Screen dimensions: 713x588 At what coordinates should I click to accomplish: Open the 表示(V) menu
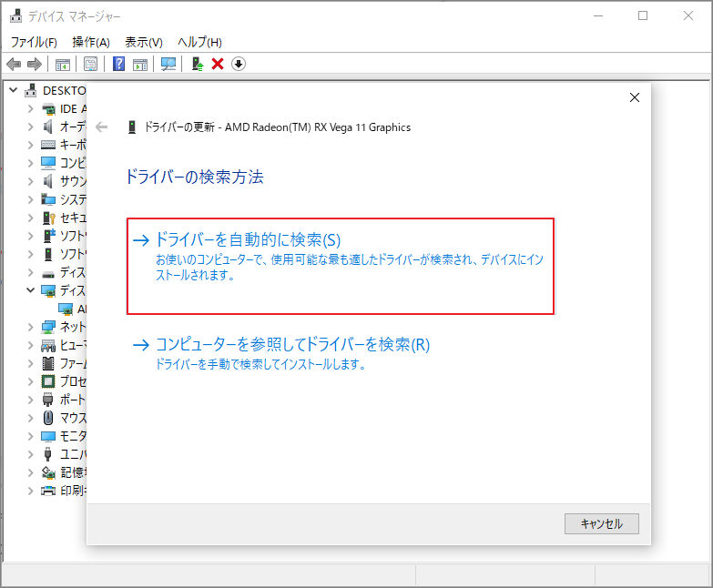coord(144,42)
